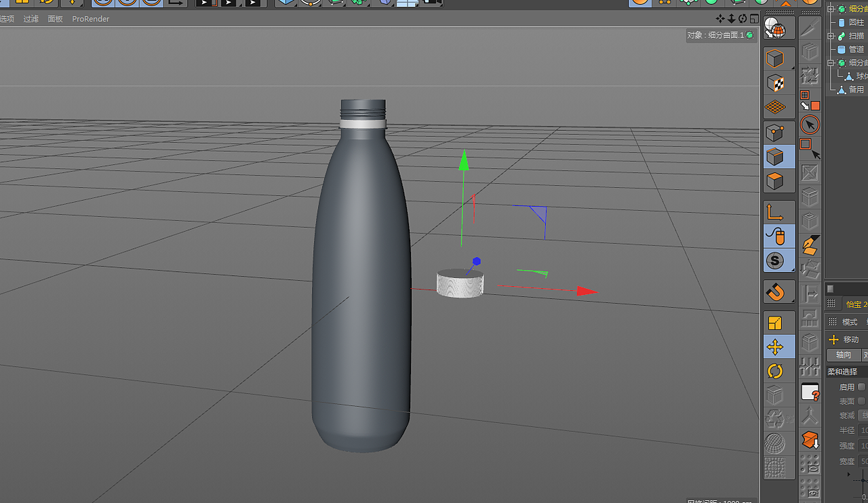Screen dimensions: 868x503
Task: Enable the Axis mode L-shaped icon
Action: tap(775, 212)
